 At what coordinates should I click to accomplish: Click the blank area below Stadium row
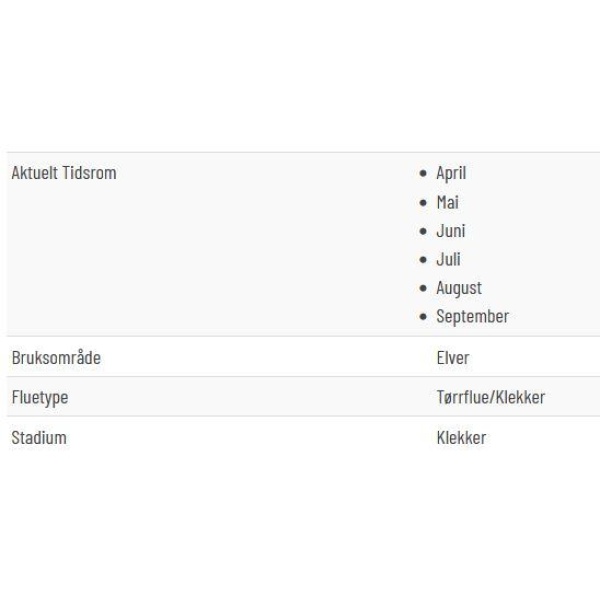[300, 528]
